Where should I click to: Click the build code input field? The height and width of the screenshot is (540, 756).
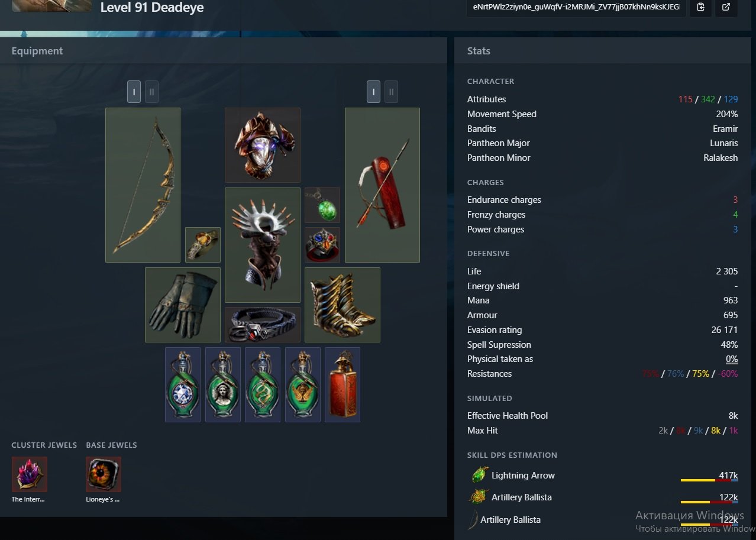(x=576, y=8)
